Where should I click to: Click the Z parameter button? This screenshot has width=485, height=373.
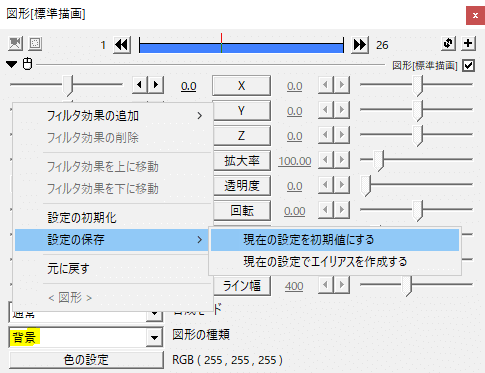click(x=241, y=136)
